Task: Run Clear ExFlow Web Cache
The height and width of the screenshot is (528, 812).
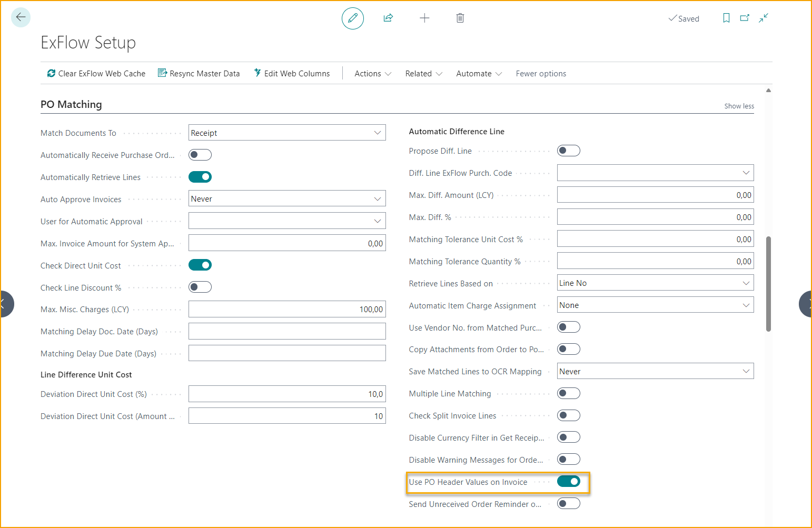Action: pos(96,74)
